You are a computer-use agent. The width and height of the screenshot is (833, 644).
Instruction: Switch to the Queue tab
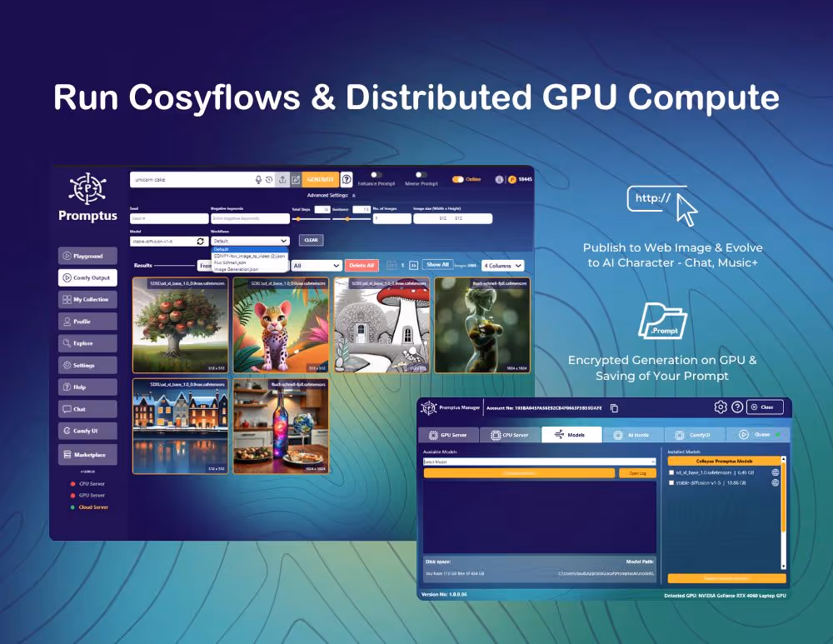pos(757,435)
